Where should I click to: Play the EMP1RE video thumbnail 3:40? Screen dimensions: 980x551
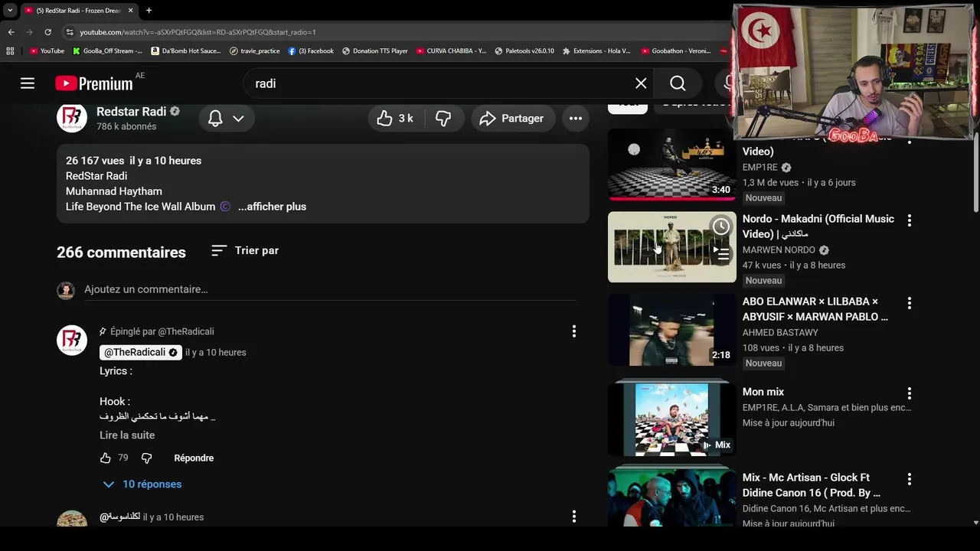[672, 165]
